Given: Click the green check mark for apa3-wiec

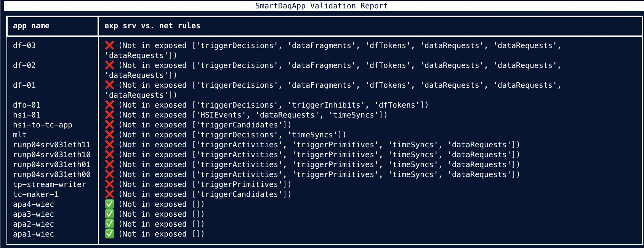Looking at the screenshot, I should (x=109, y=214).
